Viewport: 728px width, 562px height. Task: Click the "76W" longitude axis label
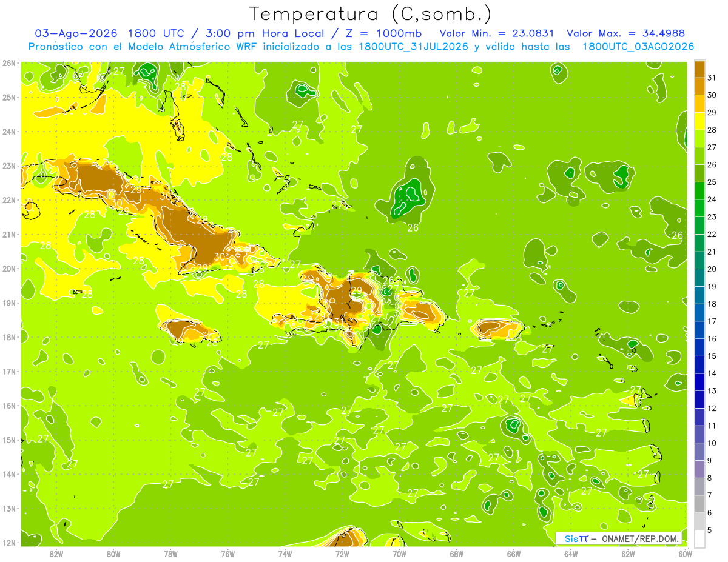point(228,554)
